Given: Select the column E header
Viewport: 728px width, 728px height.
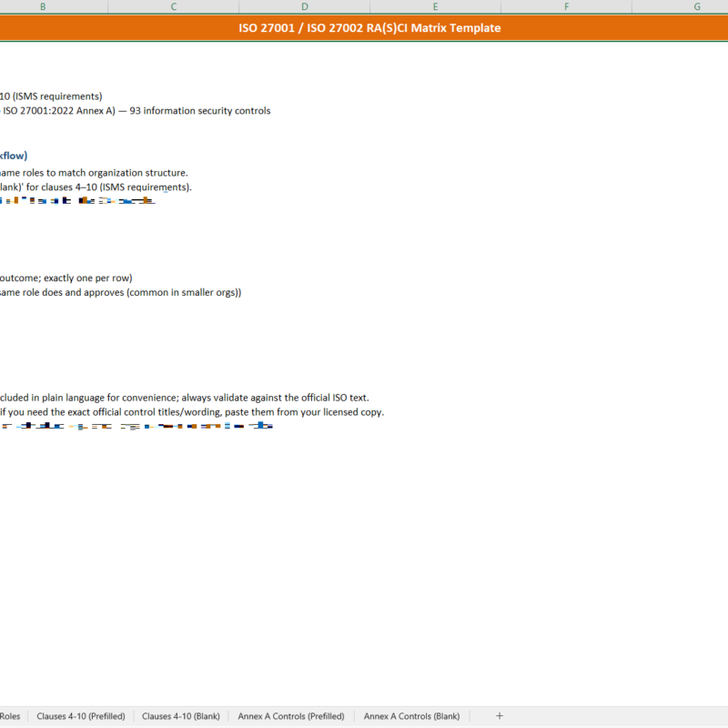Looking at the screenshot, I should (x=435, y=6).
